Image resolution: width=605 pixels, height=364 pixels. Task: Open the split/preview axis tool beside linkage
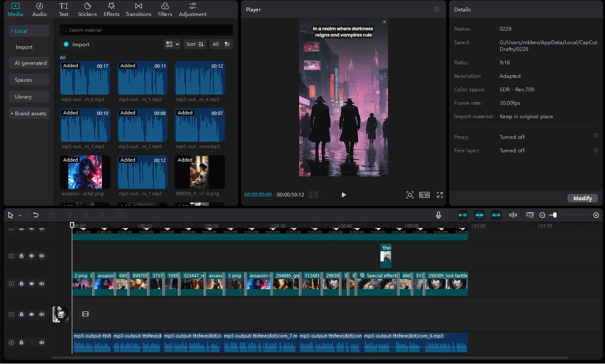tap(513, 215)
